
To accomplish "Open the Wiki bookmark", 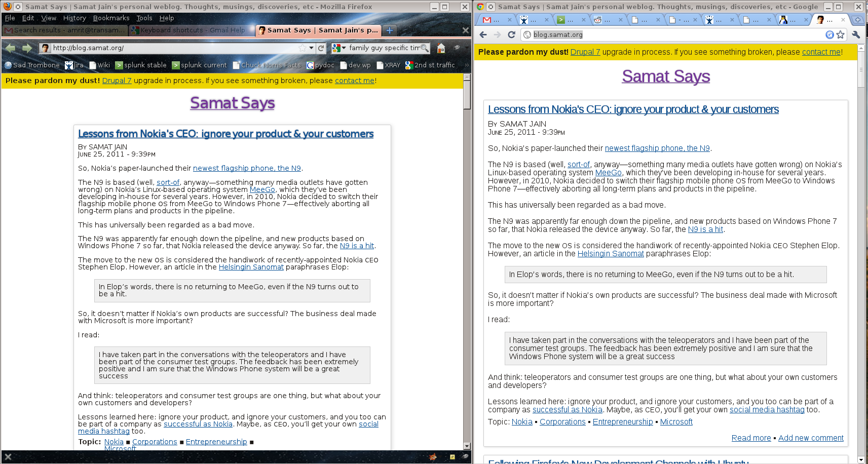I will tap(99, 65).
